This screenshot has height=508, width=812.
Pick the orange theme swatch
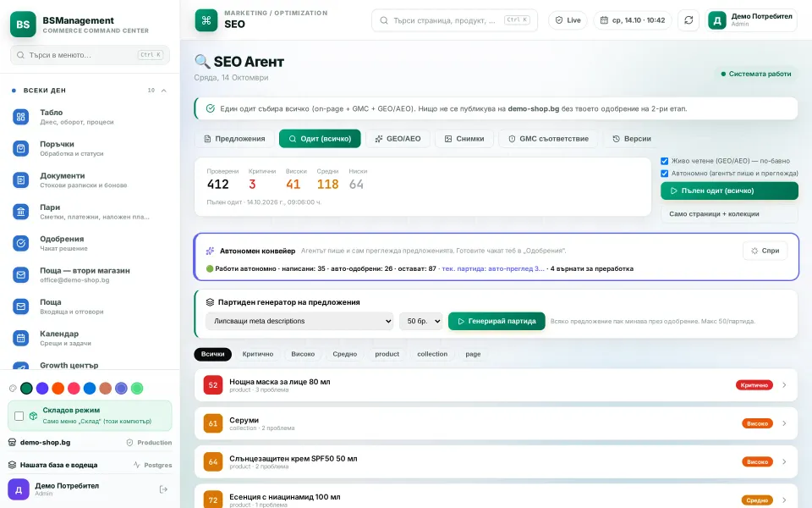[58, 389]
